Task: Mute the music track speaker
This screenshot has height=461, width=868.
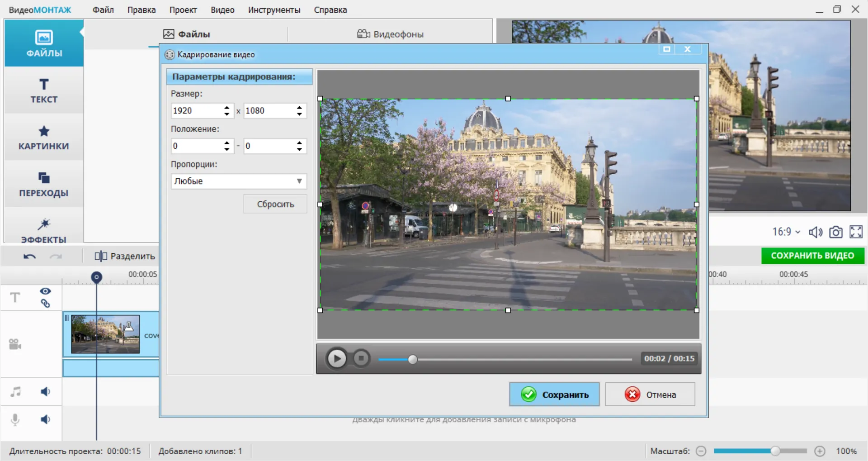Action: 45,391
